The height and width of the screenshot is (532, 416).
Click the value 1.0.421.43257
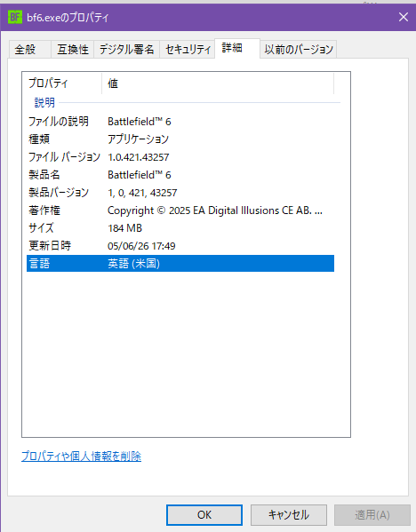(x=138, y=157)
